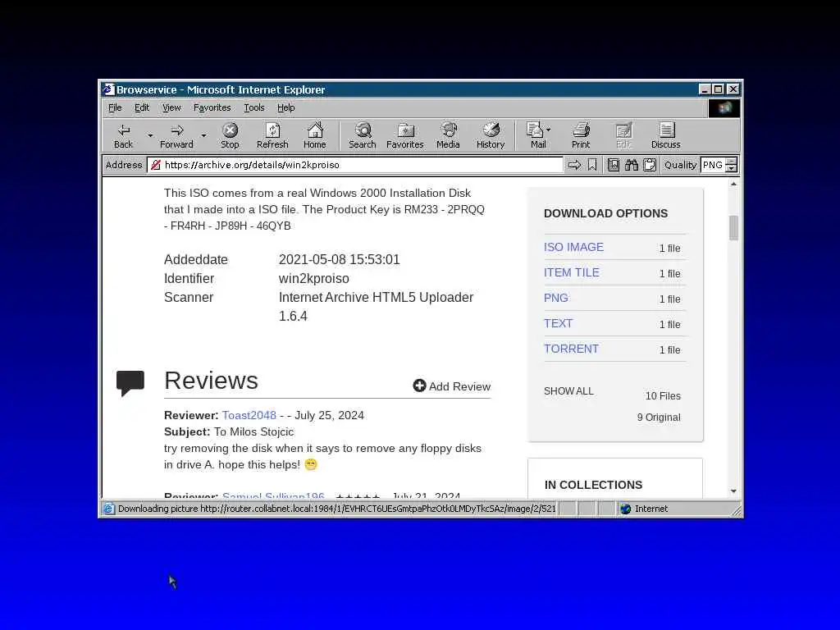Open the ITEM TILE download link
Image resolution: width=840 pixels, height=630 pixels.
pyautogui.click(x=571, y=272)
